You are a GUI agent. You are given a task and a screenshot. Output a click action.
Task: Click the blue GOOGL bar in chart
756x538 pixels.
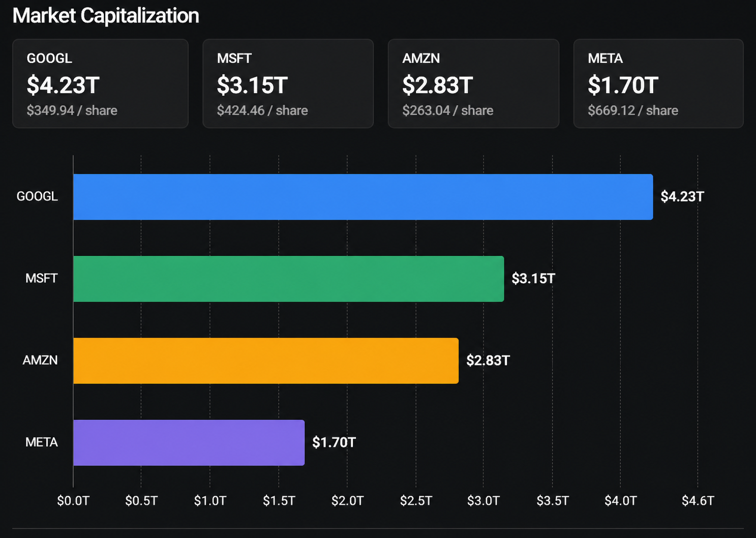tap(362, 197)
